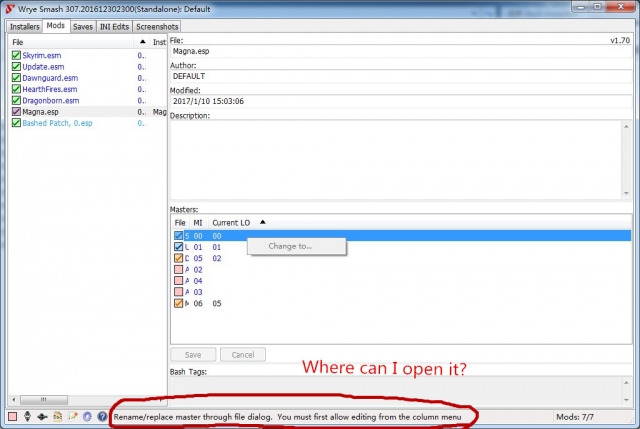Select the Mods tab

pos(56,26)
